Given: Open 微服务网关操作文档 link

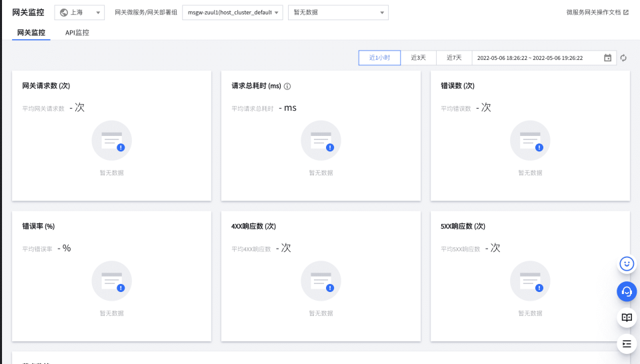Looking at the screenshot, I should click(597, 12).
